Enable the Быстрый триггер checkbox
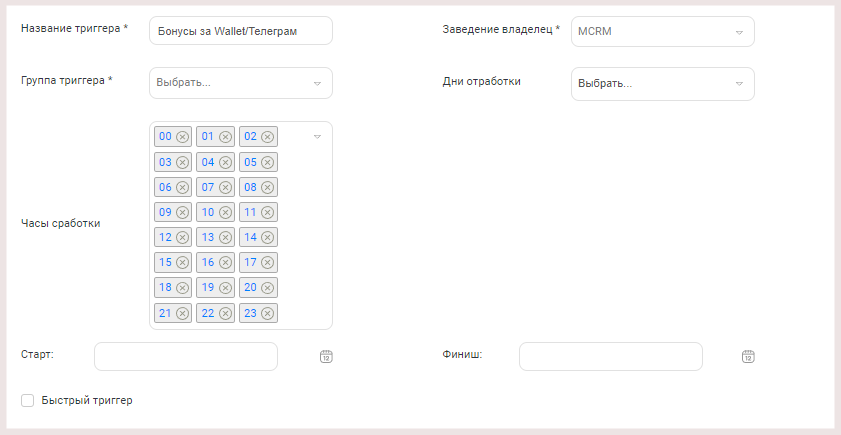This screenshot has width=841, height=435. [27, 401]
